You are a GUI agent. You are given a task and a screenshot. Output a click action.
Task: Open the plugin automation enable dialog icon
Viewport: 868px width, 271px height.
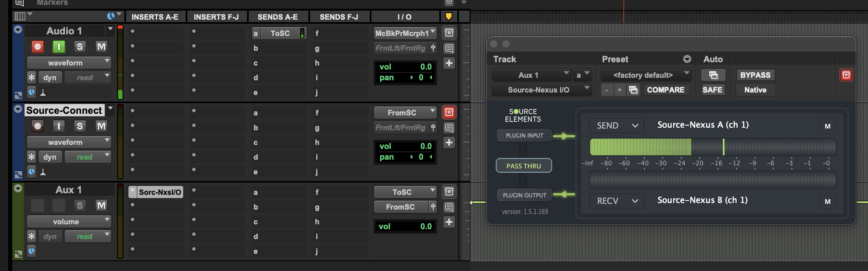713,75
